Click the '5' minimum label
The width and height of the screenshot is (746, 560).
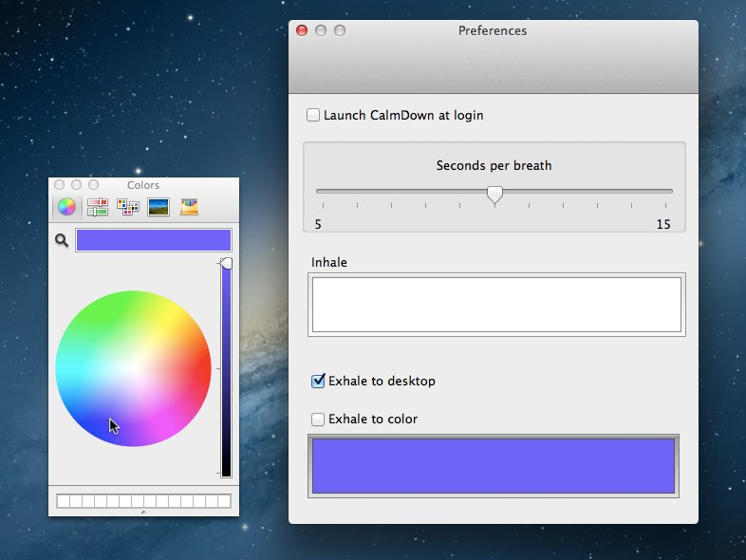(x=318, y=224)
